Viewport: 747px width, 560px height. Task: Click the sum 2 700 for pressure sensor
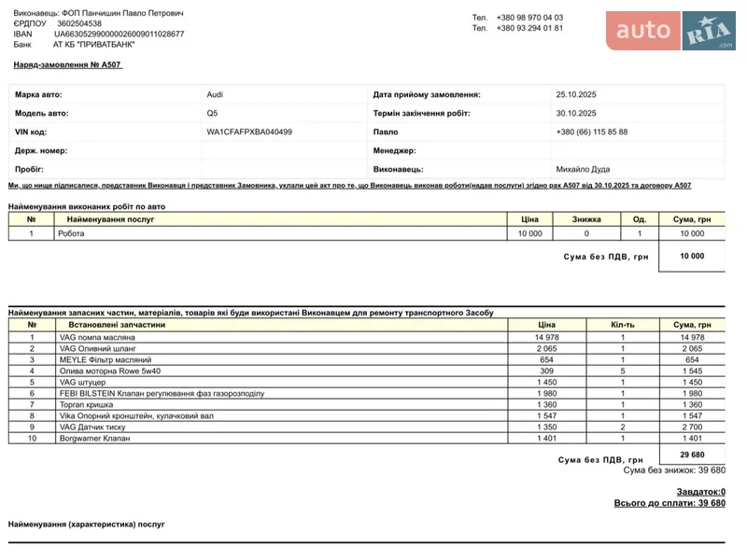click(692, 427)
